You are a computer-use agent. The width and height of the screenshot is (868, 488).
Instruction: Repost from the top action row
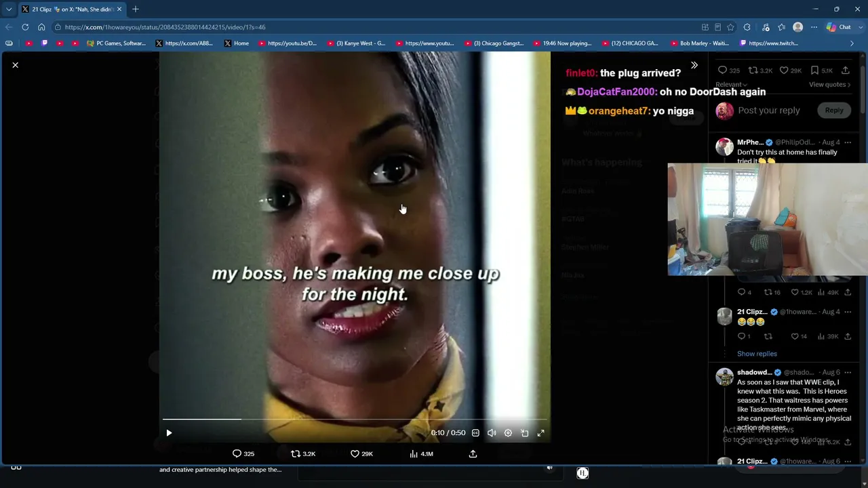click(760, 70)
